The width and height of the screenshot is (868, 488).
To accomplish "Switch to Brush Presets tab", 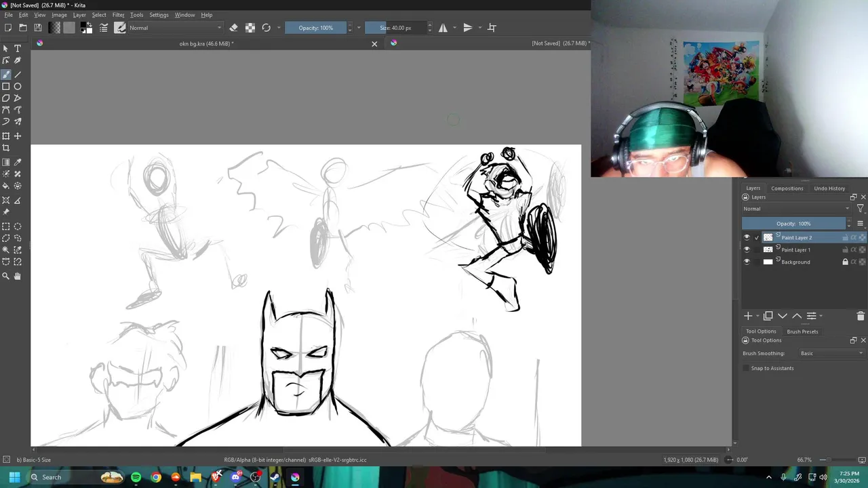I will (802, 331).
